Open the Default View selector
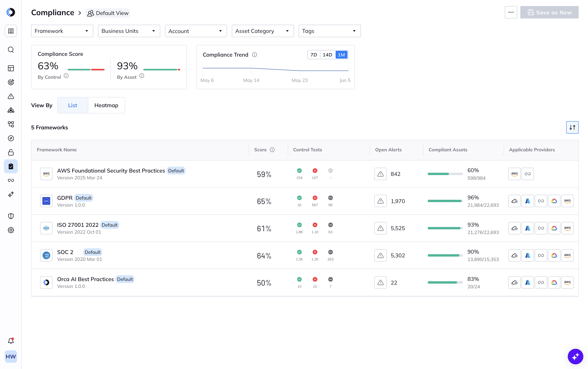588x369 pixels. click(108, 13)
